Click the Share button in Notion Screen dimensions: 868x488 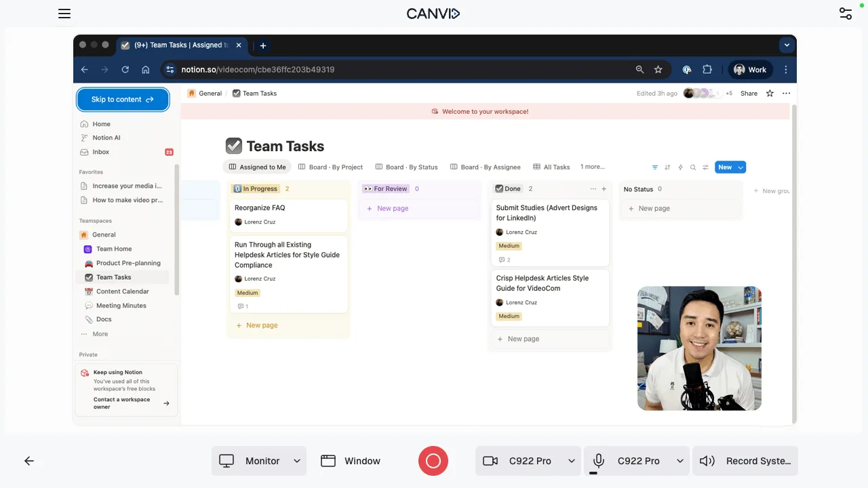tap(749, 94)
